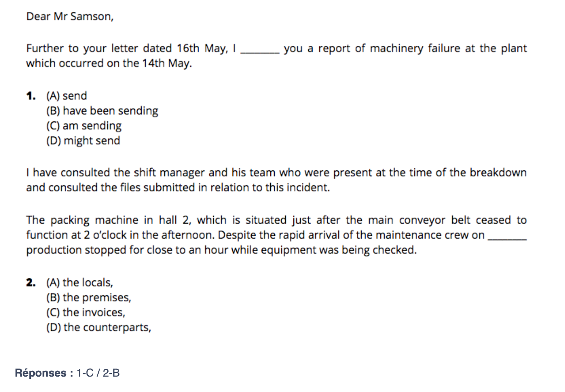Click the "Dear Mr Samson," greeting

[70, 17]
